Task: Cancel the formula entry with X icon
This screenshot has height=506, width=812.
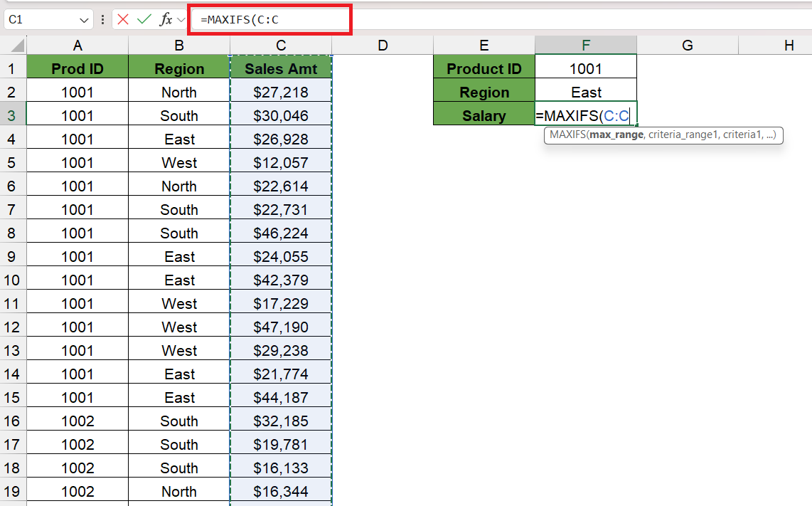Action: tap(124, 20)
